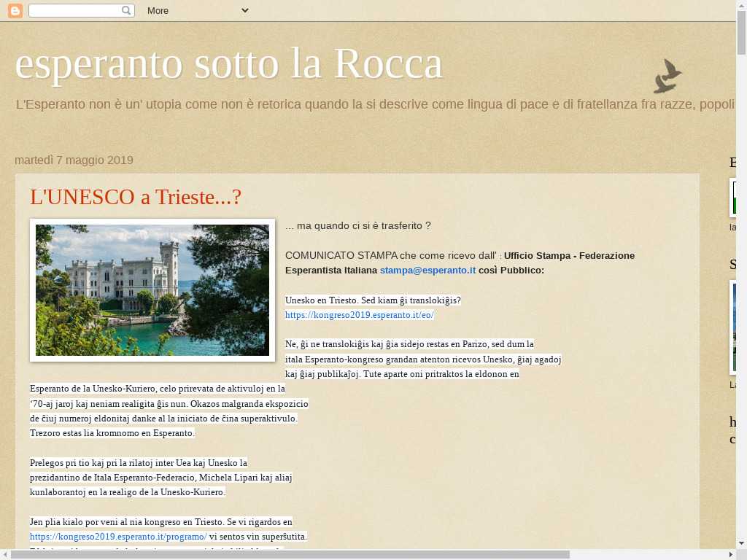747x560 pixels.
Task: Click the vertical scrollbar thumb
Action: (742, 32)
